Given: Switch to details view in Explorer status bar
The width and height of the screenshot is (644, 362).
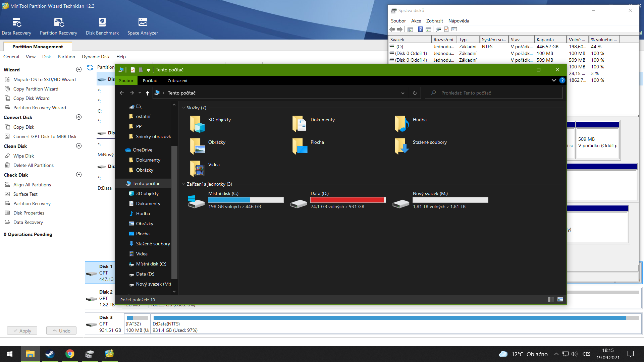Looking at the screenshot, I should 551,299.
